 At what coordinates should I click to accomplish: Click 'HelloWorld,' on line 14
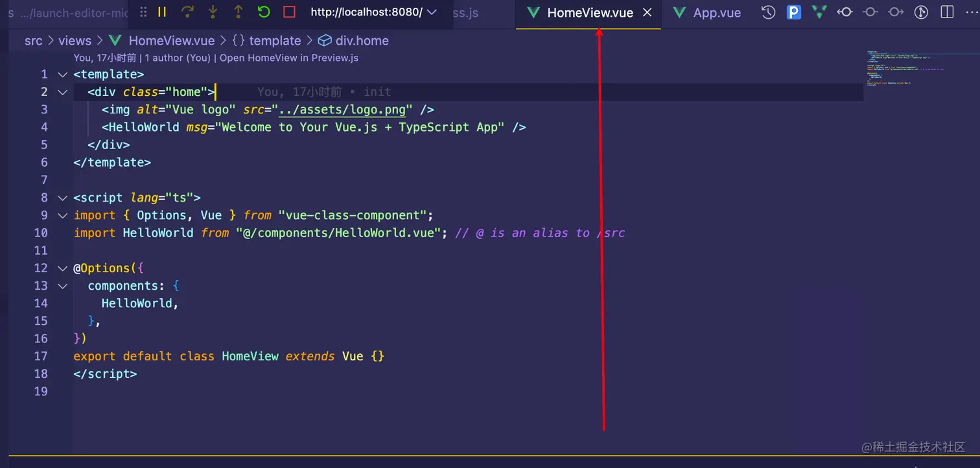[140, 303]
